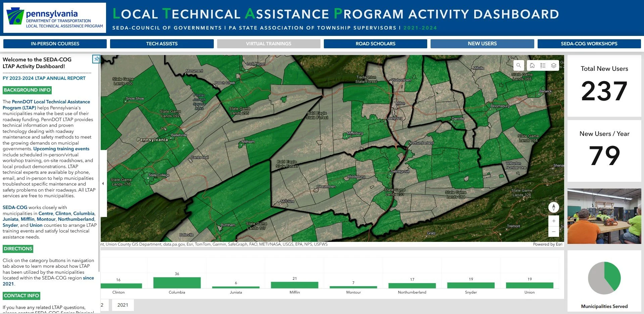This screenshot has height=314, width=644.
Task: Open the Clinton county link
Action: coord(63,213)
